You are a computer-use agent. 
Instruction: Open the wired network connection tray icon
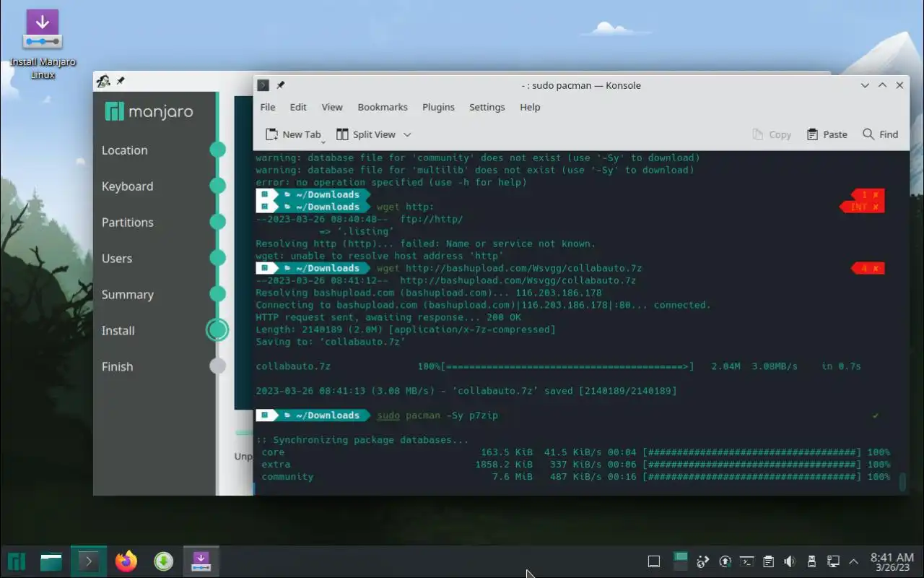(832, 561)
